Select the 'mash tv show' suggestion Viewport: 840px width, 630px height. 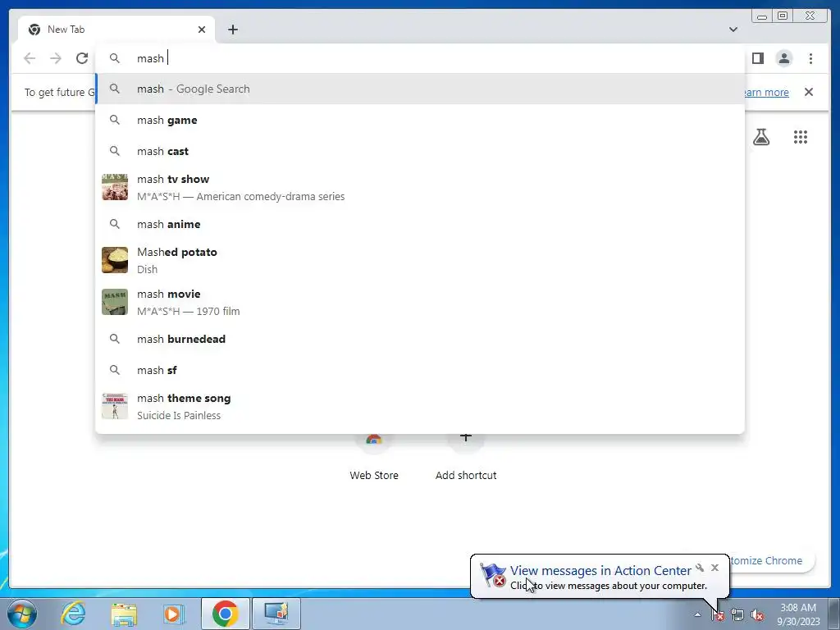click(x=420, y=188)
